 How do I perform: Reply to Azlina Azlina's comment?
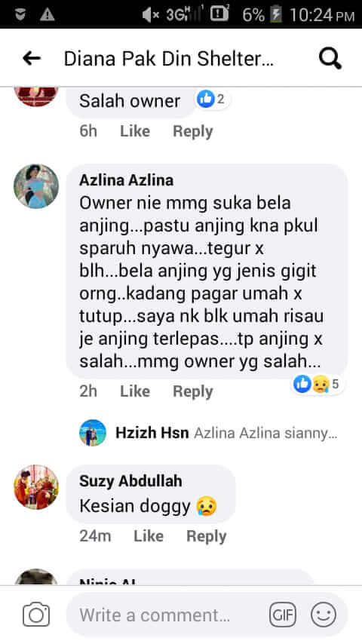pos(193,391)
